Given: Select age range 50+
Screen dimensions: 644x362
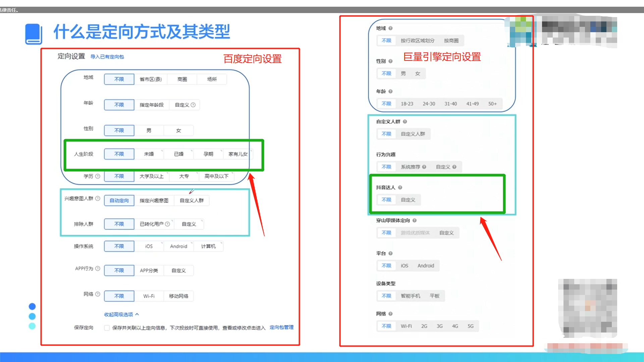Looking at the screenshot, I should pyautogui.click(x=492, y=104).
